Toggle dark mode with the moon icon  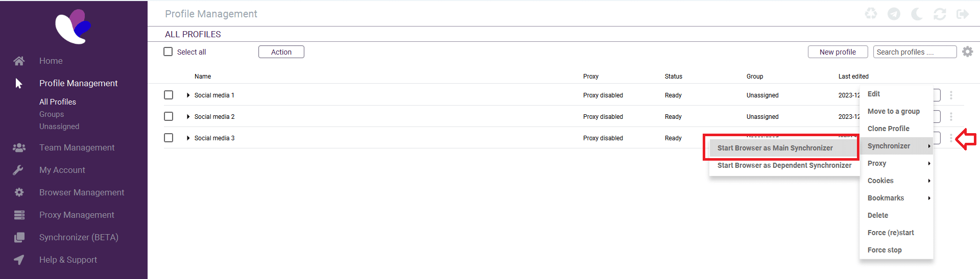click(917, 14)
